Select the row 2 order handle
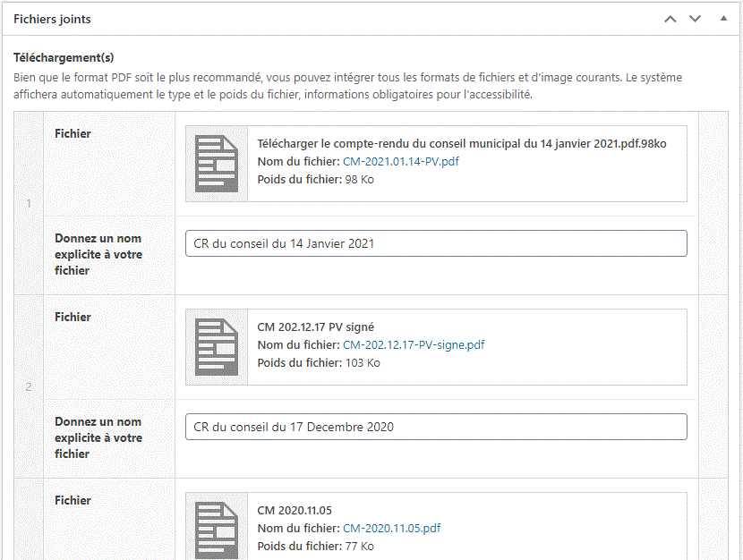The height and width of the screenshot is (560, 743). (29, 387)
